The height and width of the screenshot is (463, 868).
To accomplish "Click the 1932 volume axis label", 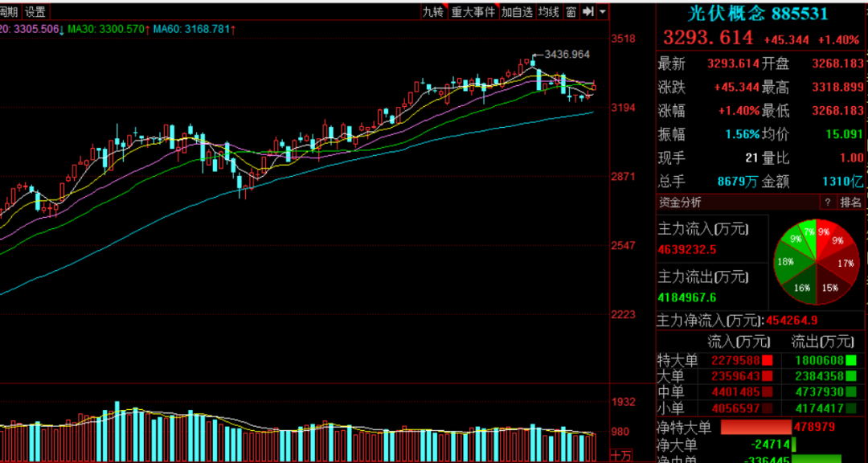I will 624,402.
